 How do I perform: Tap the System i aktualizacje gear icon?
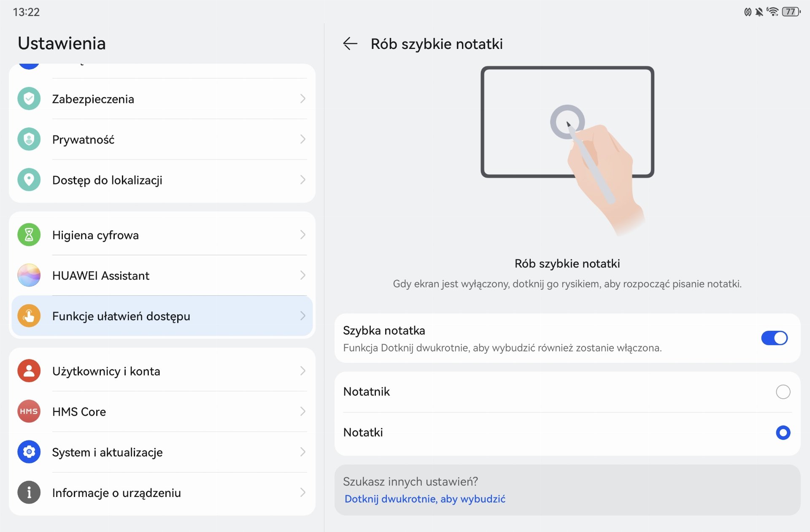click(29, 452)
